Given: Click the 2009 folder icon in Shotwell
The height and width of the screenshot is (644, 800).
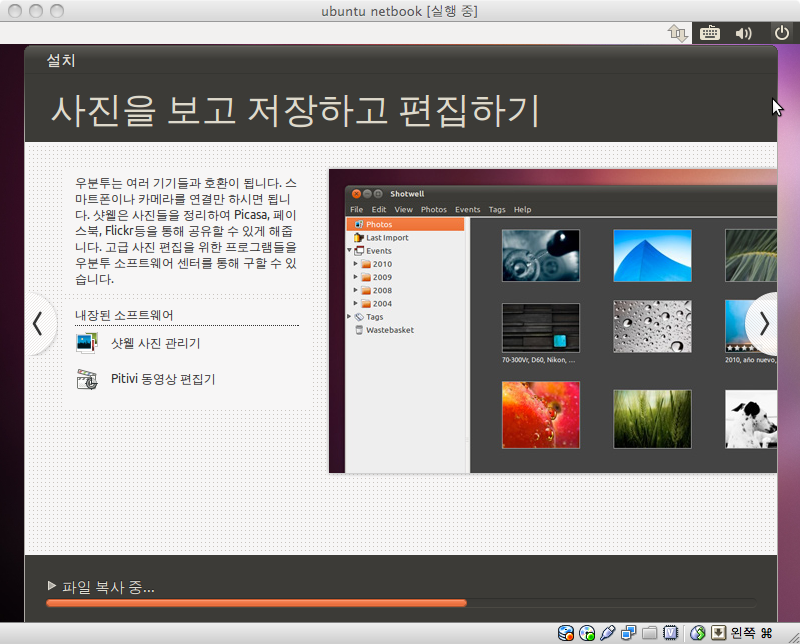Looking at the screenshot, I should [366, 277].
